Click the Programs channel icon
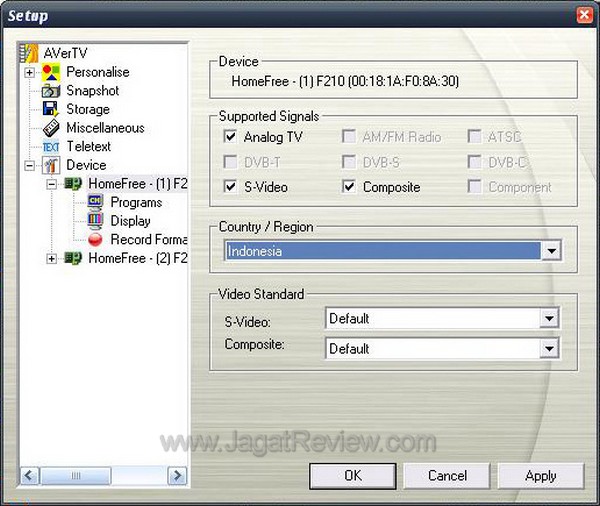Image resolution: width=600 pixels, height=506 pixels. click(95, 202)
